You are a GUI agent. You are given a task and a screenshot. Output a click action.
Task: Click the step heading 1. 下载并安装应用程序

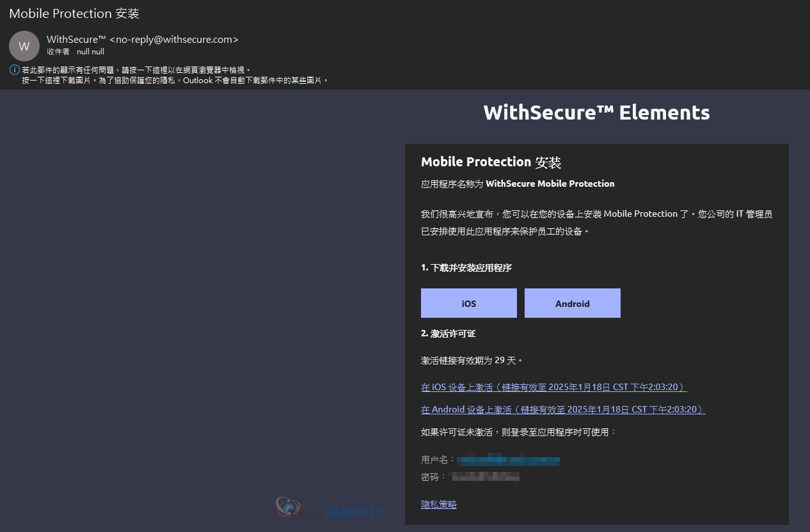point(466,268)
